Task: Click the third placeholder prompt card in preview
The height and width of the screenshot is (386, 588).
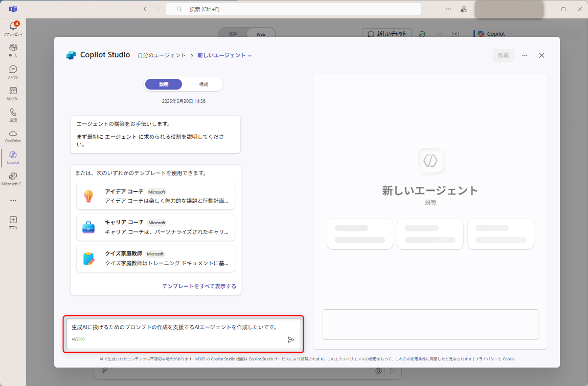Action: click(501, 234)
